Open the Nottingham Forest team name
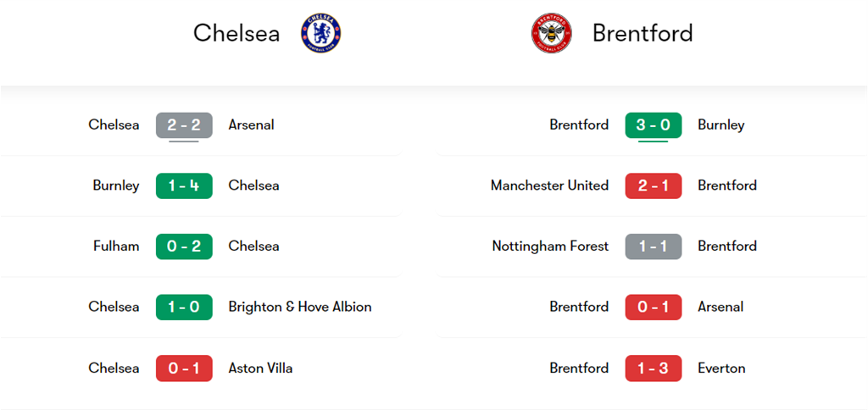Screen dimensions: 868x410 click(x=550, y=247)
